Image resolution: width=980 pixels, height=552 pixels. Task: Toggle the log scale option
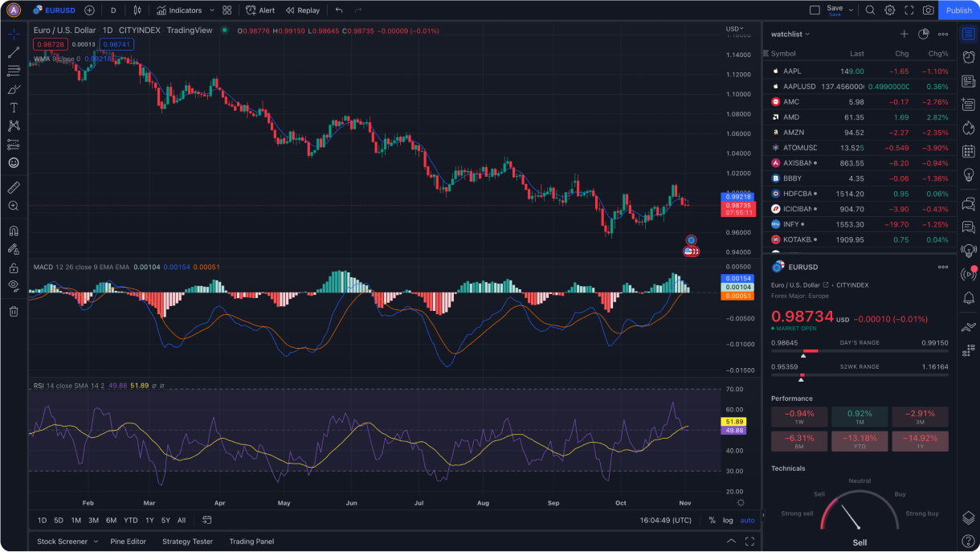coord(728,521)
